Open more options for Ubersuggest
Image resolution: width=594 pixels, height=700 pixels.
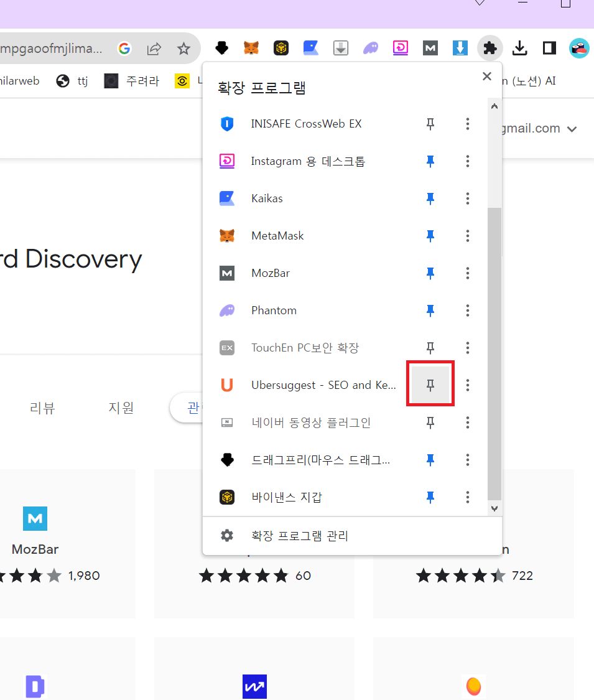point(468,385)
